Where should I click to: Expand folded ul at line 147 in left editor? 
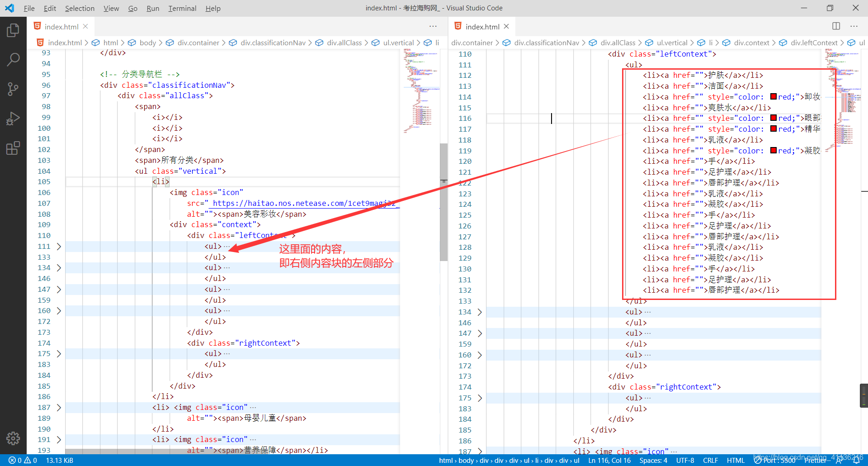point(59,290)
